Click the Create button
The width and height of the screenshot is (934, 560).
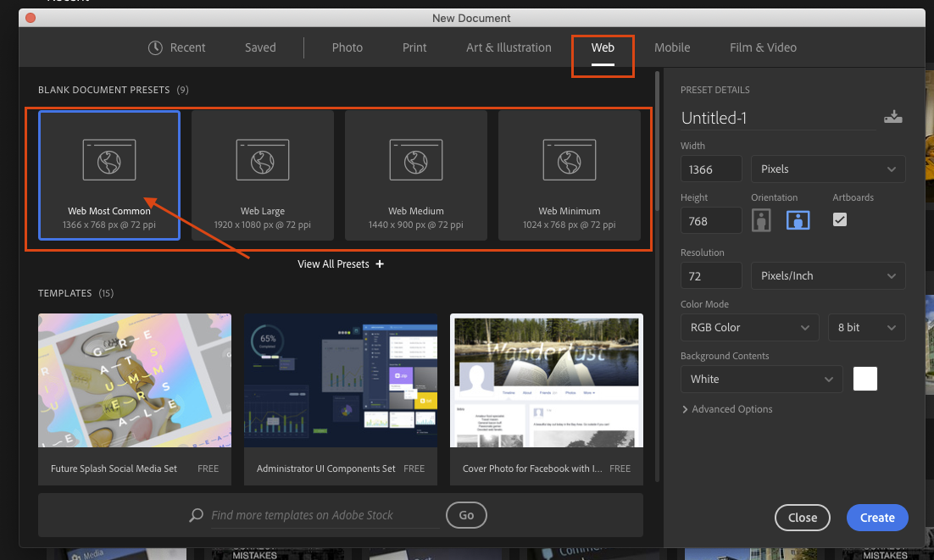tap(877, 518)
